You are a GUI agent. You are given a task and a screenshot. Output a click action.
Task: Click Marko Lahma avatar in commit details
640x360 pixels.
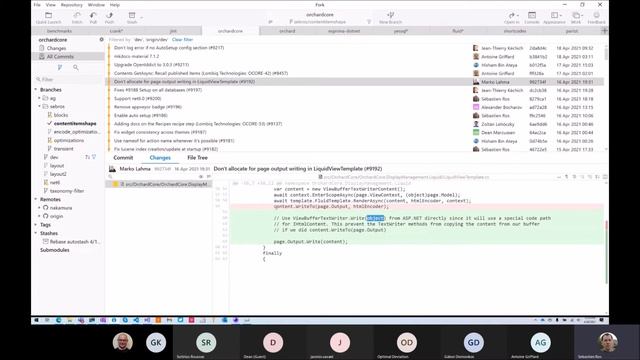coord(112,169)
